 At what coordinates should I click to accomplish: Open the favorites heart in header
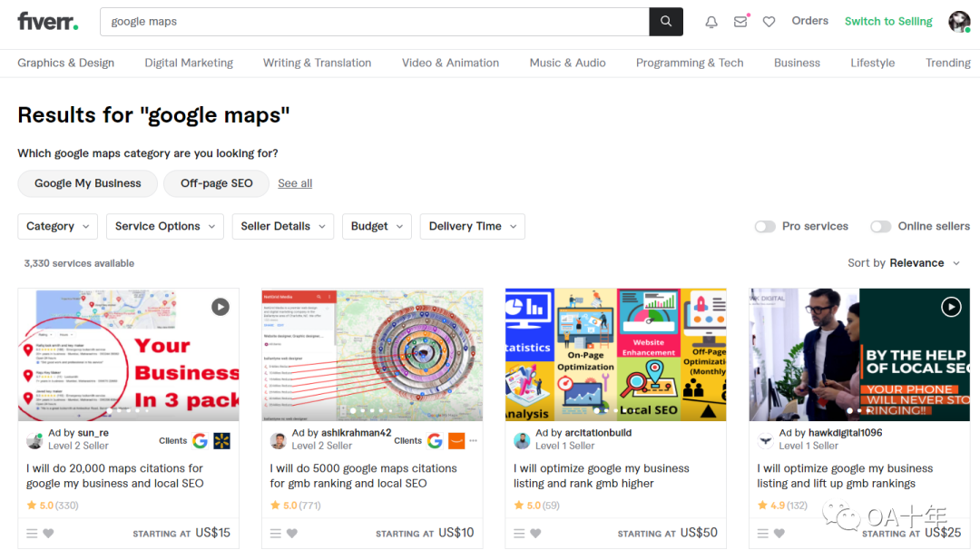pyautogui.click(x=769, y=22)
